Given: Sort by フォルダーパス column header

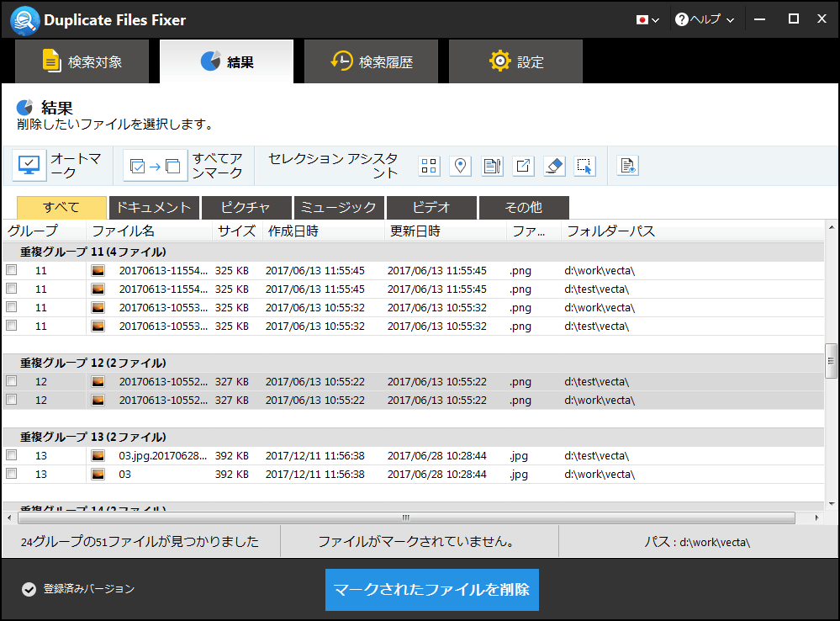Looking at the screenshot, I should coord(692,231).
